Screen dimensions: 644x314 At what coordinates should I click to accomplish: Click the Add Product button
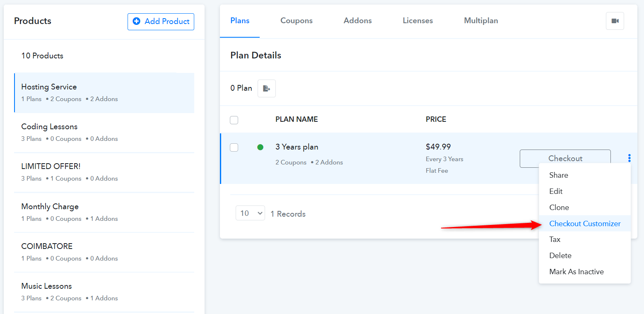pos(161,22)
